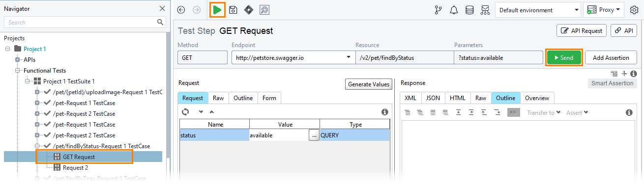Click the source control branch icon
This screenshot has width=644, height=184.
click(438, 10)
